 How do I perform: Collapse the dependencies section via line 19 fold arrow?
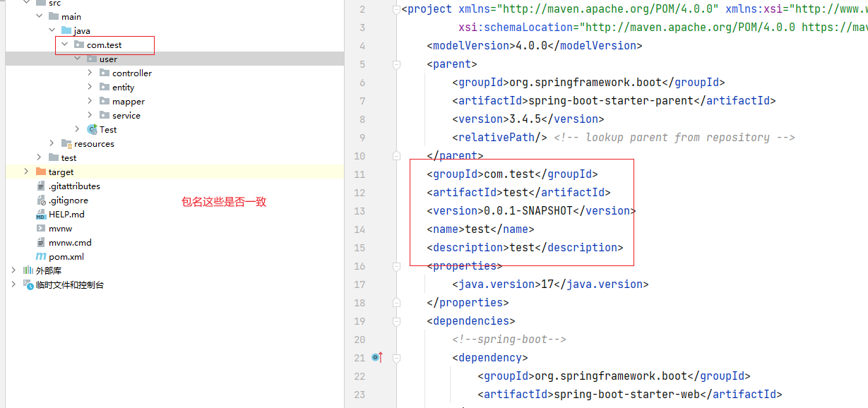point(396,320)
